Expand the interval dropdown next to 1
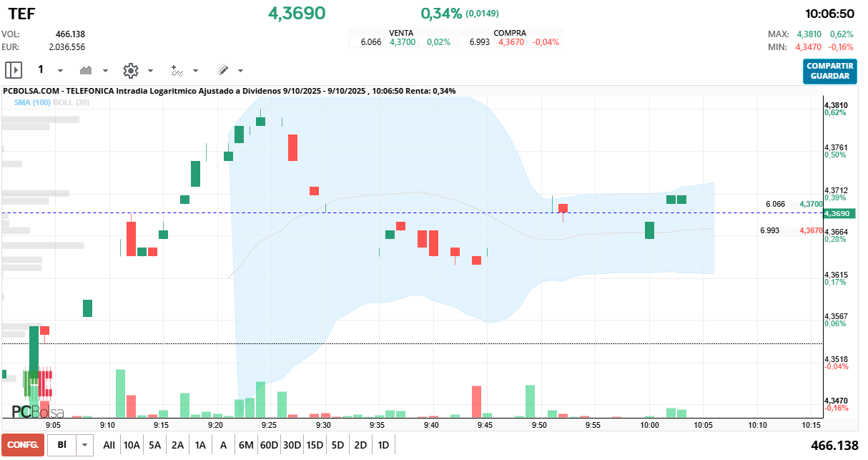 [60, 71]
